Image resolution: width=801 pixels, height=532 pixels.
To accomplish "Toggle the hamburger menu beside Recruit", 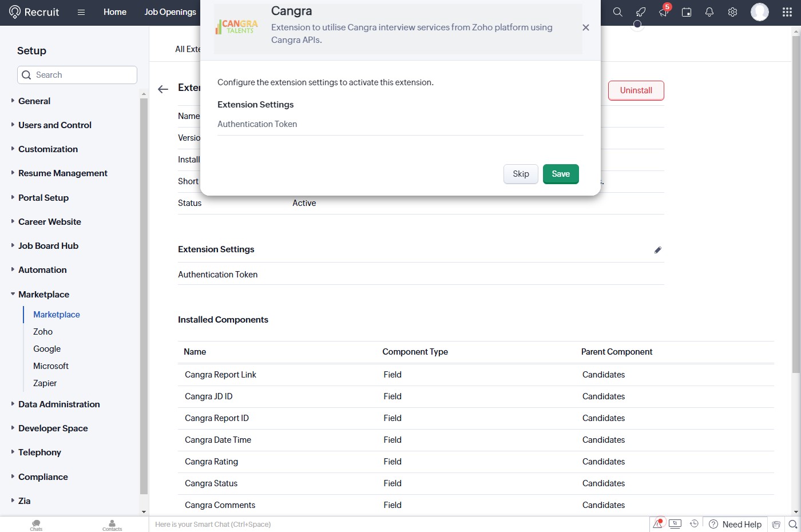I will pos(81,12).
